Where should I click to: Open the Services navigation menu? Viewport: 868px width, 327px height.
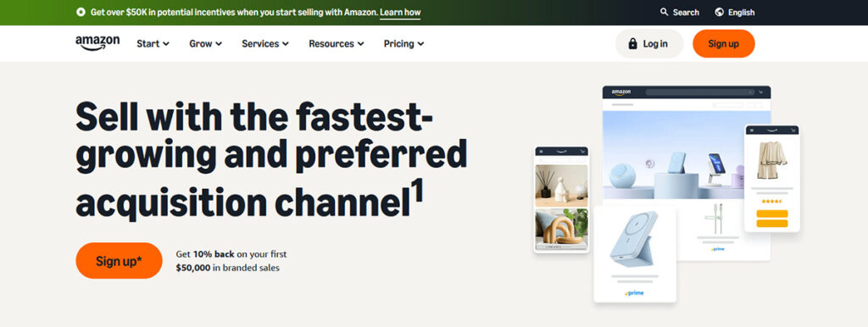coord(265,44)
